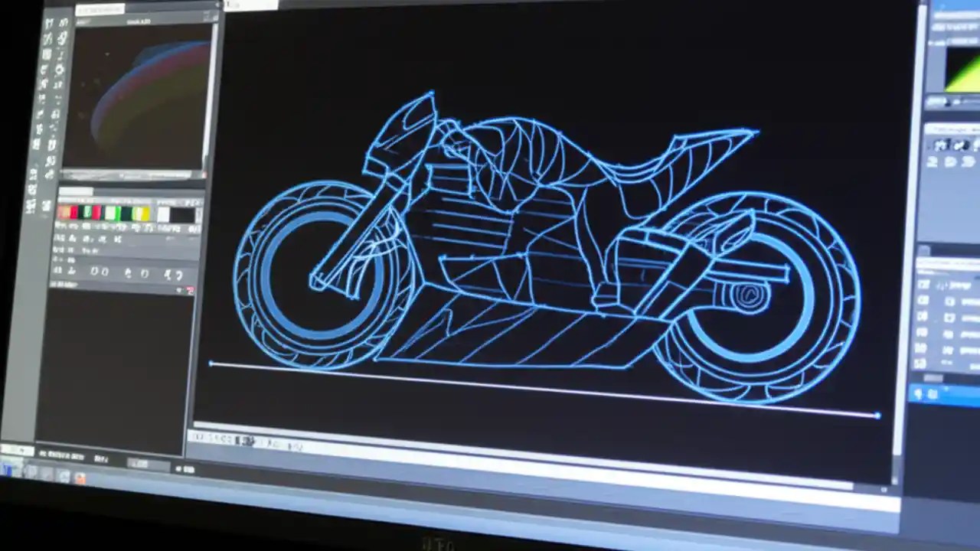Screen dimensions: 980x551
Task: Enable the leftmost option icon below the swatches
Action: click(x=60, y=237)
